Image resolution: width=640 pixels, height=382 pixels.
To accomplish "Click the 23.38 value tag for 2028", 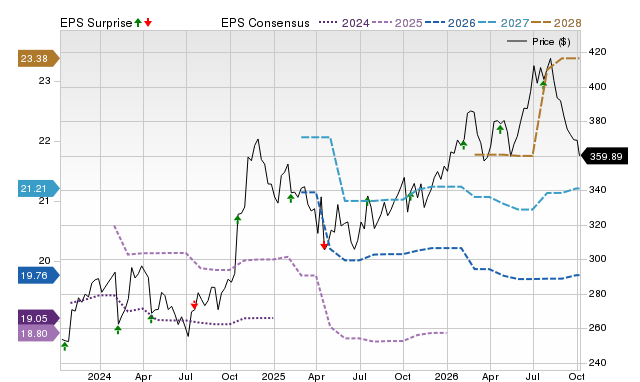I will pos(38,59).
